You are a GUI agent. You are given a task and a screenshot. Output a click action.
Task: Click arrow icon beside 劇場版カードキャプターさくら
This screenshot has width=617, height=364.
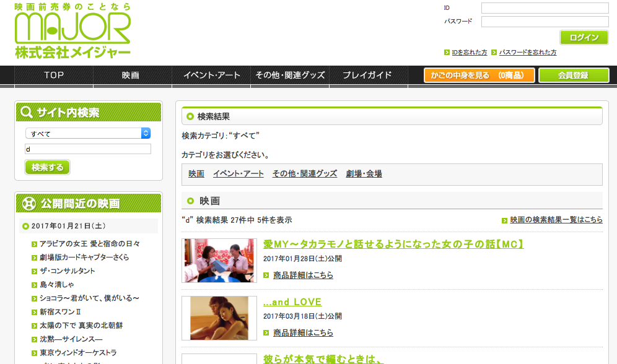click(x=34, y=258)
